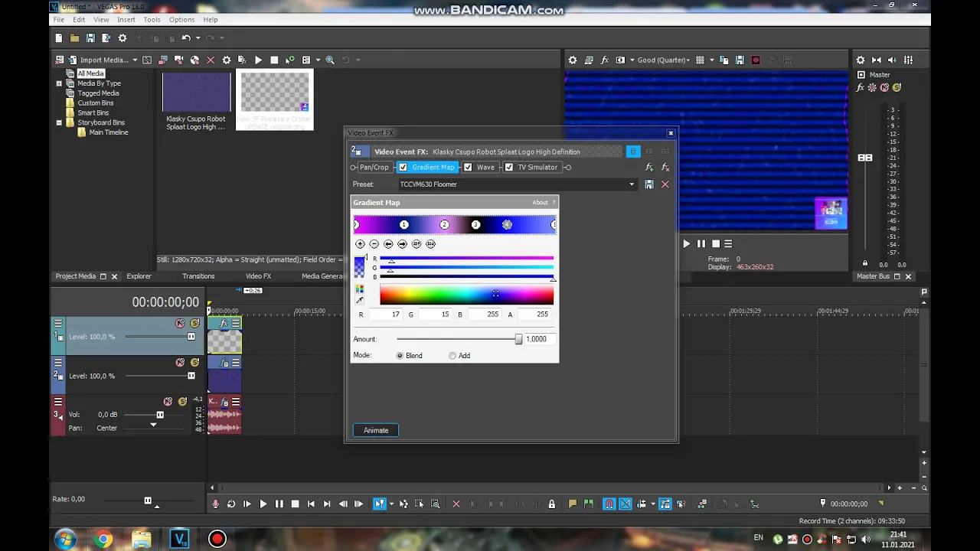Solo video track 2
Screen dimensions: 980x551
click(194, 363)
